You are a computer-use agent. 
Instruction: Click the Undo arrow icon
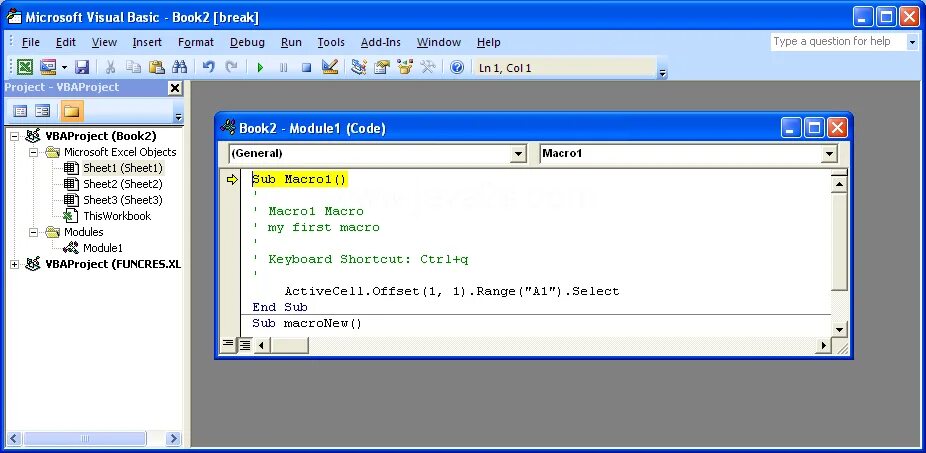(x=208, y=67)
